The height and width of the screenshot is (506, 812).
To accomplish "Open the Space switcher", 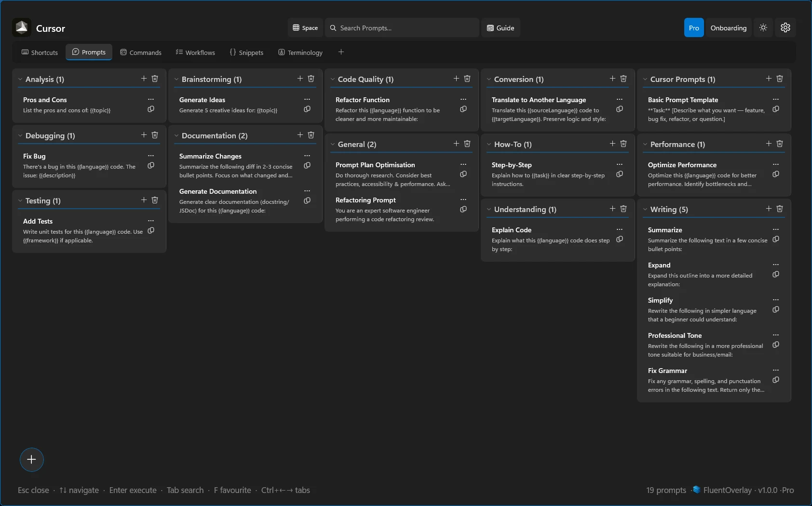I will point(305,27).
